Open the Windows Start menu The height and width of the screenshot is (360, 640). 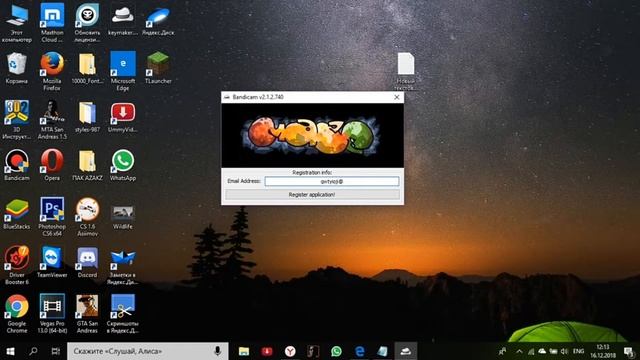(x=10, y=351)
